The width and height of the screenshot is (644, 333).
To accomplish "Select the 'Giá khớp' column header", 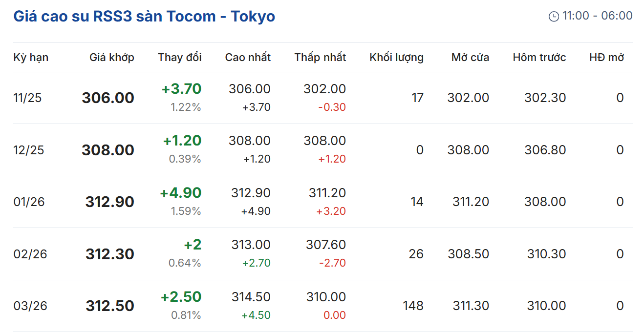I will tap(111, 57).
